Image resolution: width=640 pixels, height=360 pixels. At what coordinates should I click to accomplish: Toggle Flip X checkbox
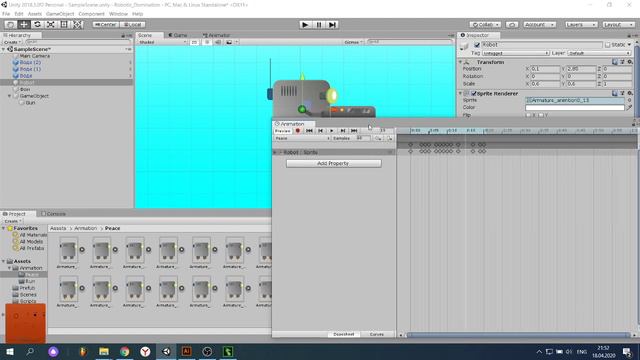[529, 116]
